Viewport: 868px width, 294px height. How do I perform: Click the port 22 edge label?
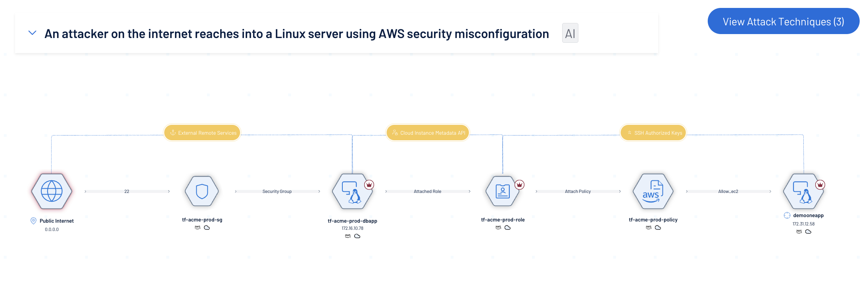tap(127, 191)
